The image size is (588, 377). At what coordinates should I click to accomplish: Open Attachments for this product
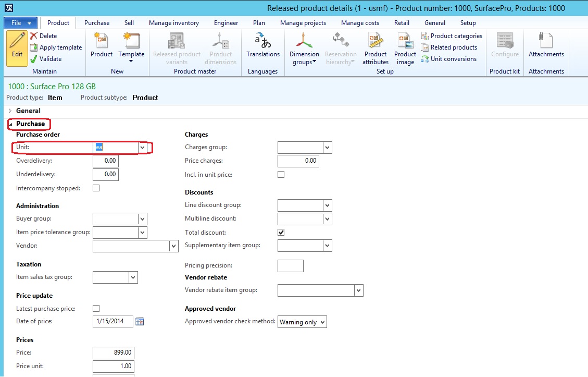[x=546, y=50]
